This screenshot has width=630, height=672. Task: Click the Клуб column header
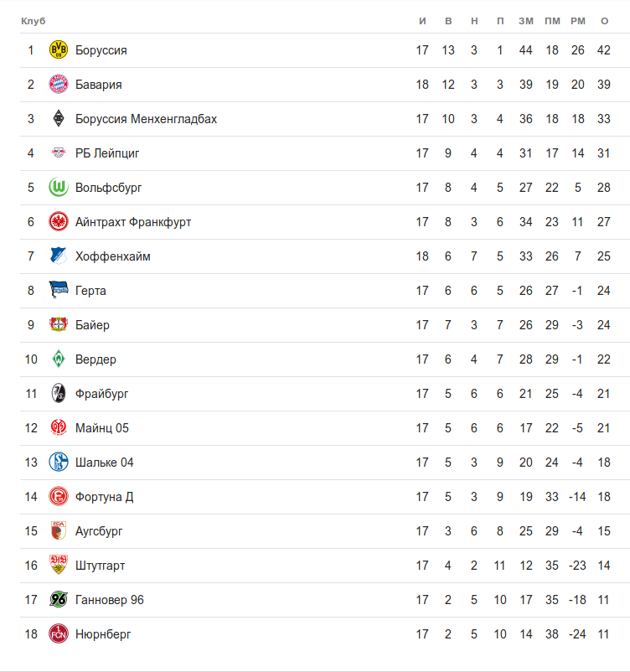(34, 21)
